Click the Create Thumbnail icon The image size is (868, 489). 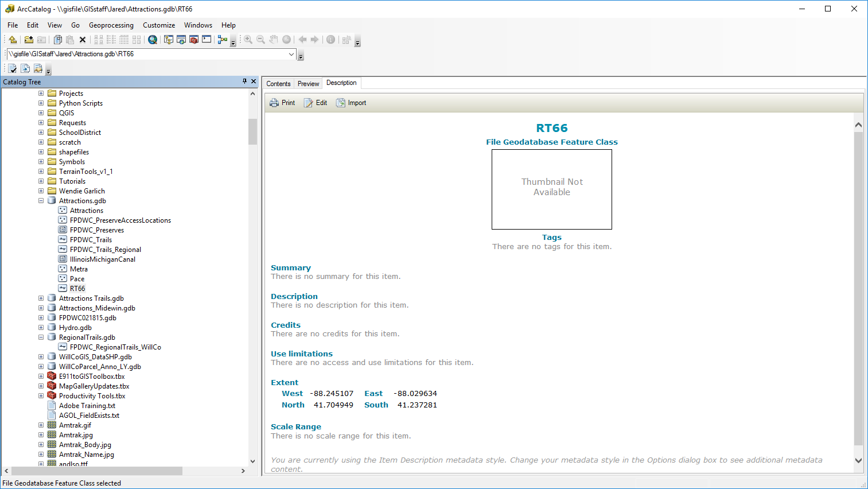[x=347, y=40]
